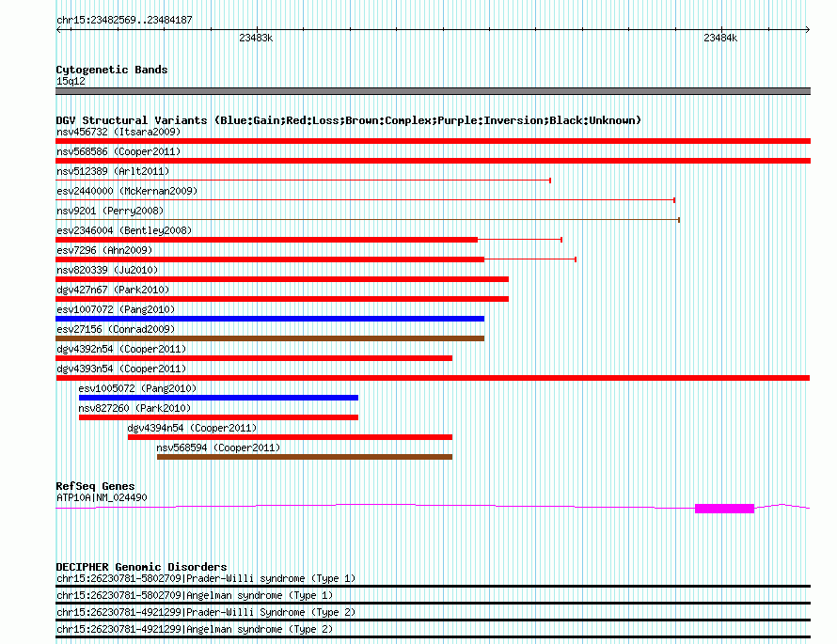837x644 pixels.
Task: Click the 23484k ruler tick mark
Action: click(721, 31)
